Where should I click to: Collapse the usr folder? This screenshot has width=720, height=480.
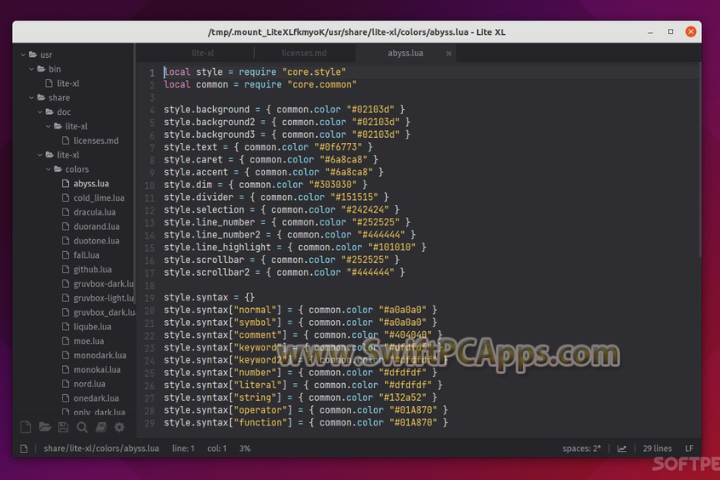pyautogui.click(x=40, y=54)
